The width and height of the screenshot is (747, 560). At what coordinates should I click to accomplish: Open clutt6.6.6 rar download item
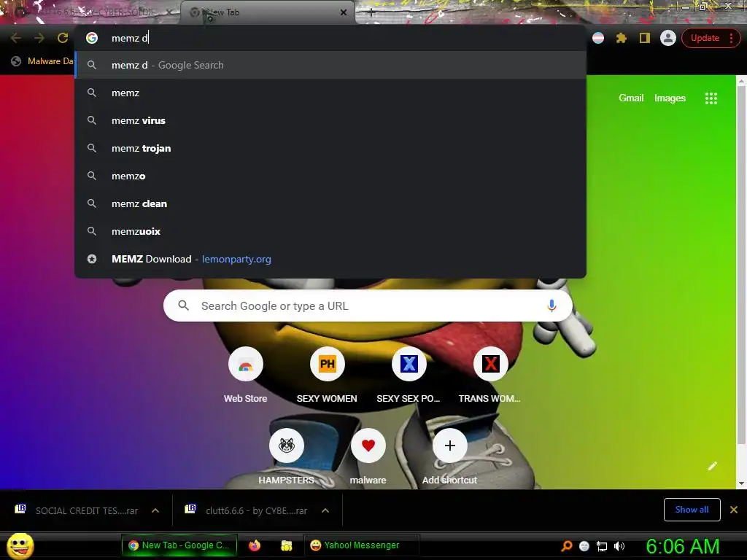coord(247,510)
